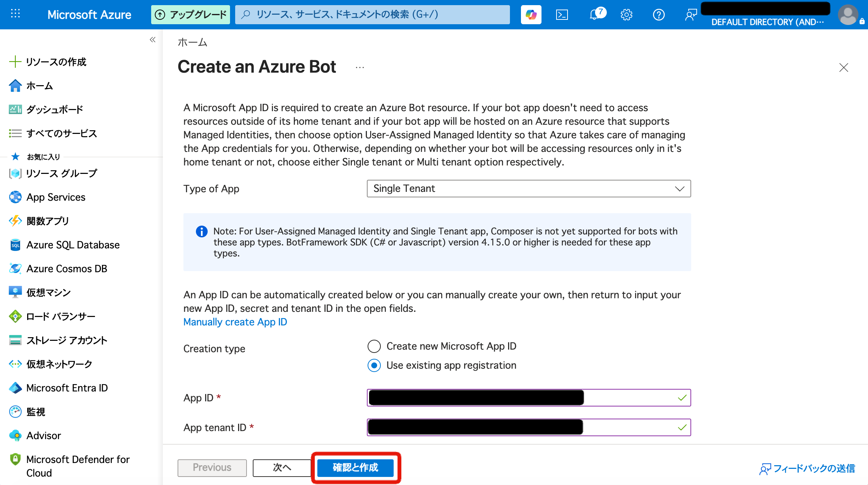Click the 仮想マシン monitor icon
Screen dimensions: 868x485
click(15, 292)
